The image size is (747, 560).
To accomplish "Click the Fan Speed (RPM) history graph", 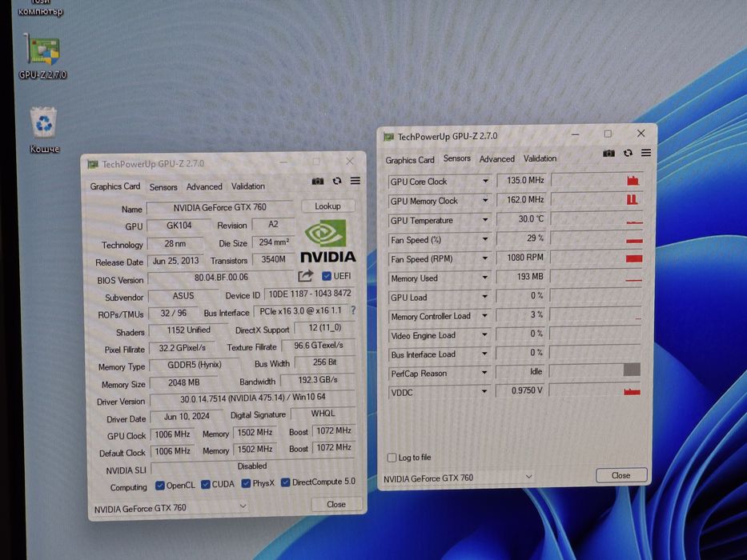I will click(x=597, y=257).
